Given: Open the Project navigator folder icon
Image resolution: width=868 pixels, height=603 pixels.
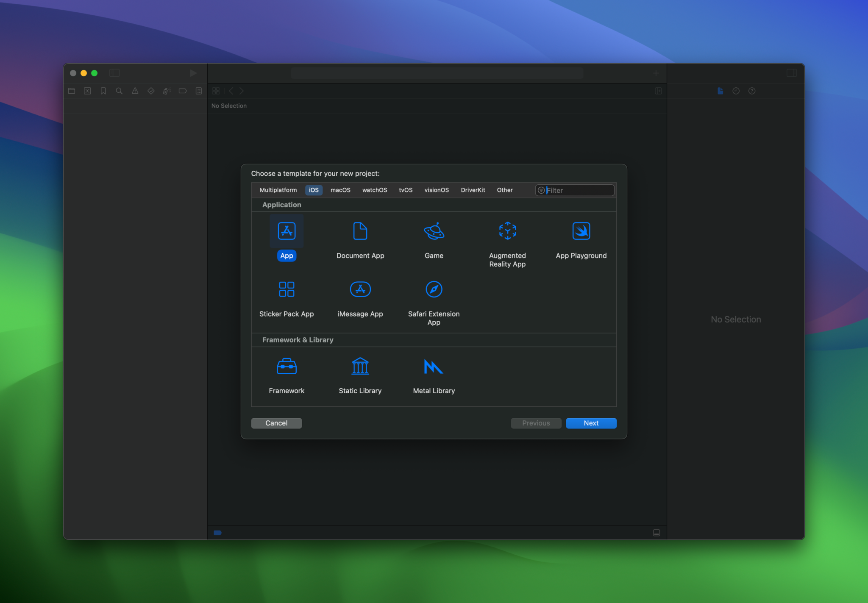Looking at the screenshot, I should coord(71,91).
